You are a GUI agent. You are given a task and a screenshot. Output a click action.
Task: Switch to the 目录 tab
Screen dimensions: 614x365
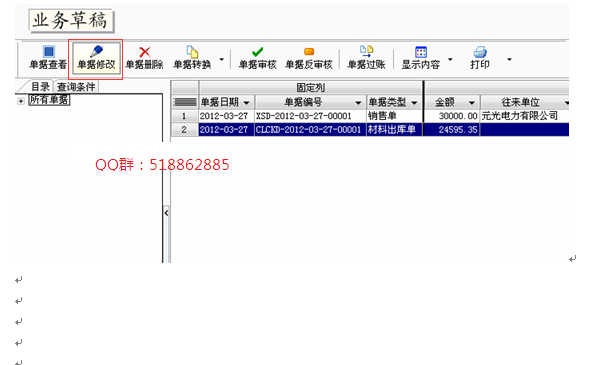tap(40, 87)
